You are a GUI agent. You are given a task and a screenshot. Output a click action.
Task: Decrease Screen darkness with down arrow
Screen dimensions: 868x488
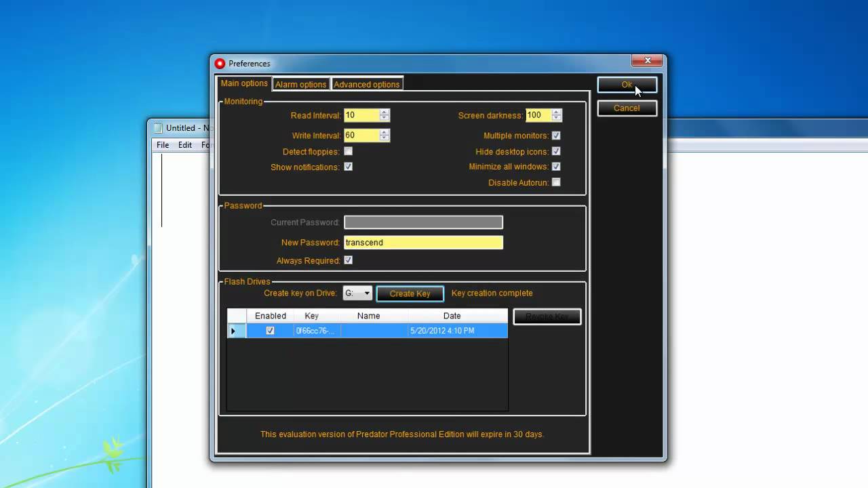(x=557, y=119)
